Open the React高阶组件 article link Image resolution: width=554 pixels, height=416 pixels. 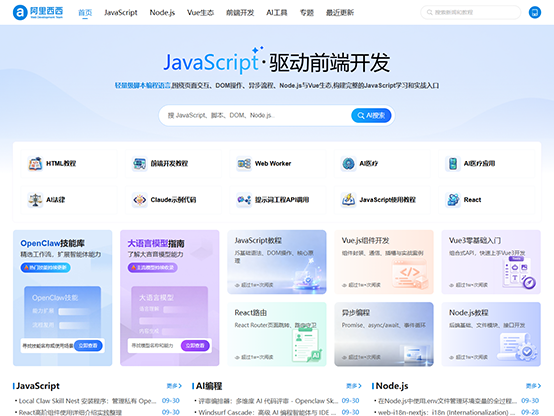[70, 412]
